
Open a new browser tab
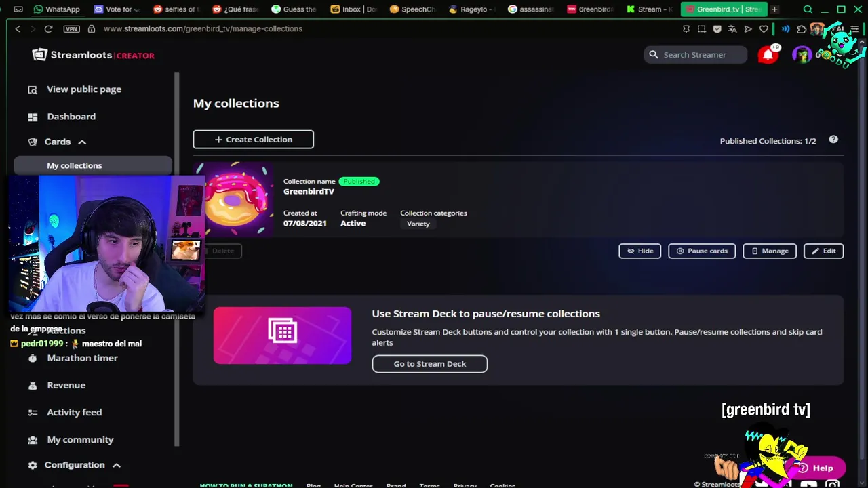pos(774,9)
